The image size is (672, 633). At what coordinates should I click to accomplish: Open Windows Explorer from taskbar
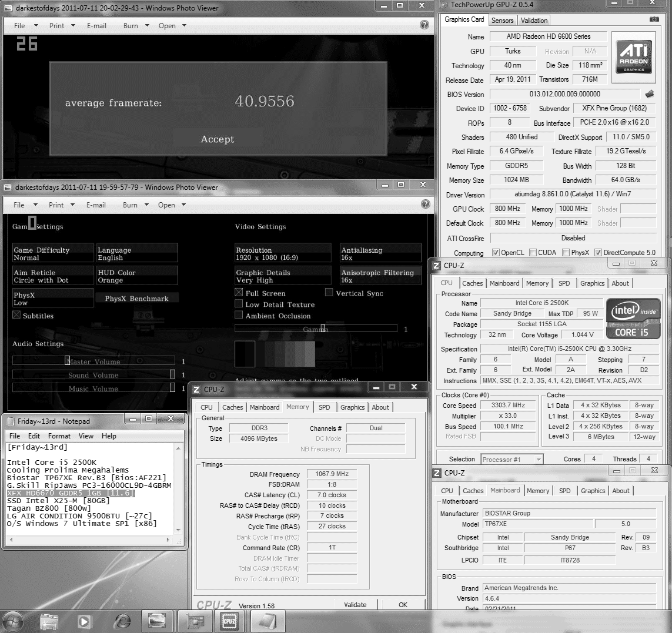coord(49,621)
